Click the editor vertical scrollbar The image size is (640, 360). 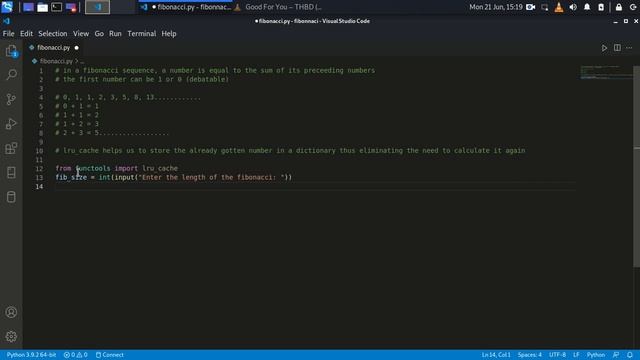pos(636,167)
